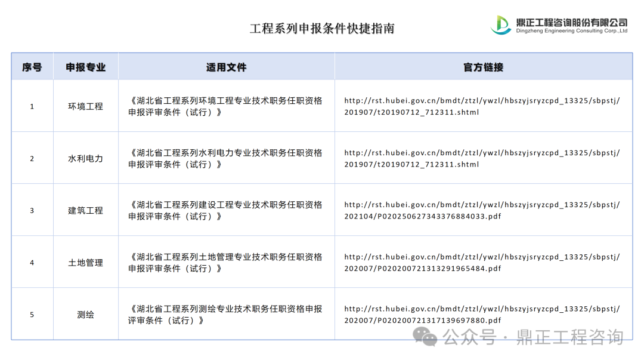The width and height of the screenshot is (644, 363).
Task: Click the green Dingzheng company logo icon
Action: [x=501, y=25]
